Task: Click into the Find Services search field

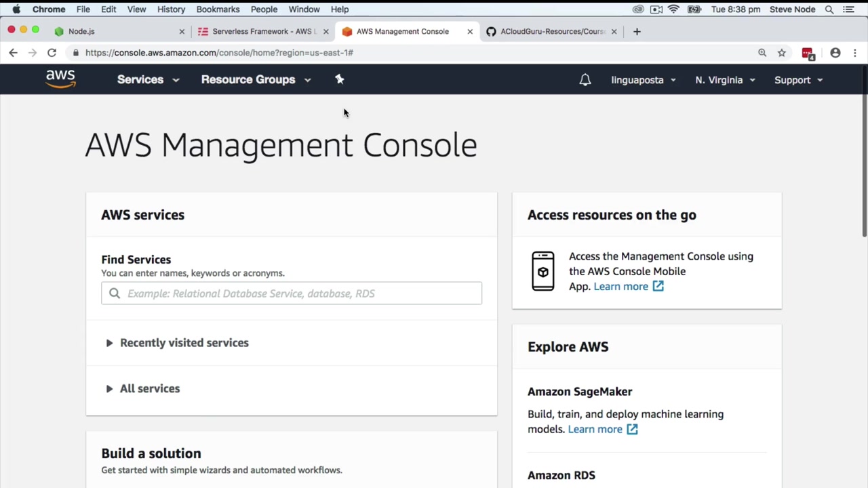Action: (x=298, y=293)
